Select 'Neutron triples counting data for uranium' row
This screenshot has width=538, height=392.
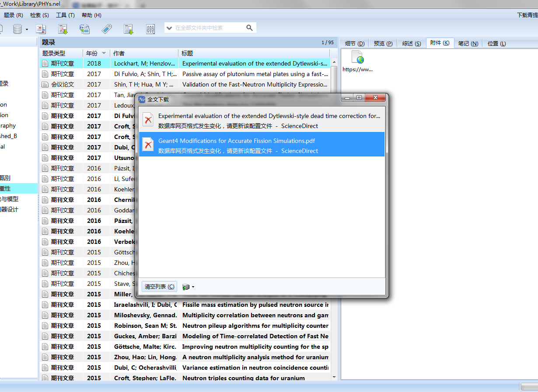point(185,378)
